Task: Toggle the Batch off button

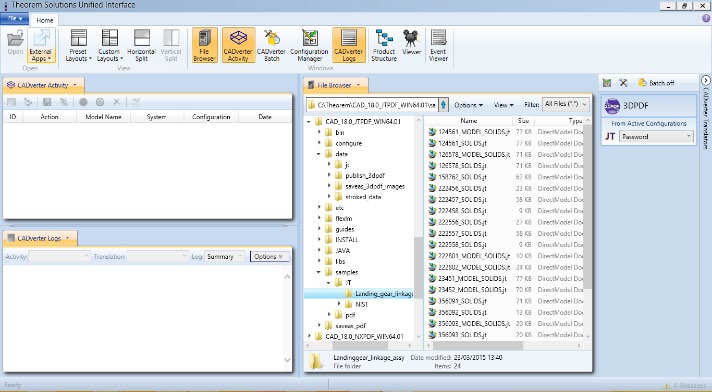Action: (656, 83)
